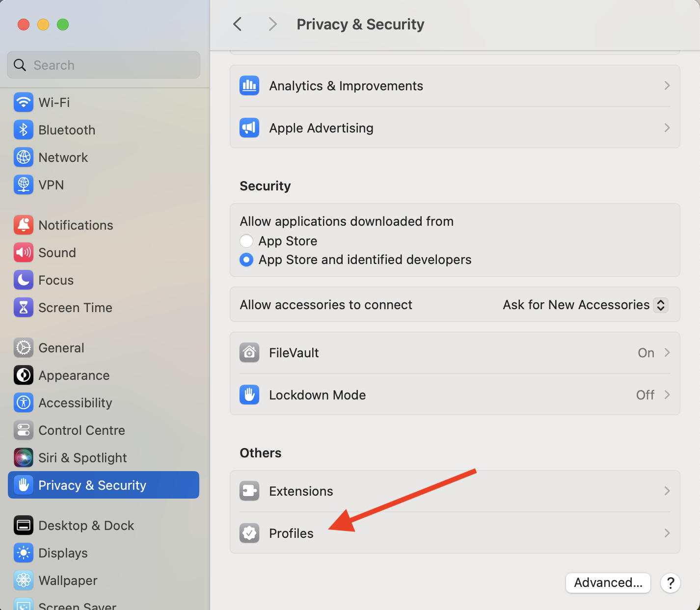This screenshot has height=610, width=700.
Task: Open Network settings
Action: point(63,157)
